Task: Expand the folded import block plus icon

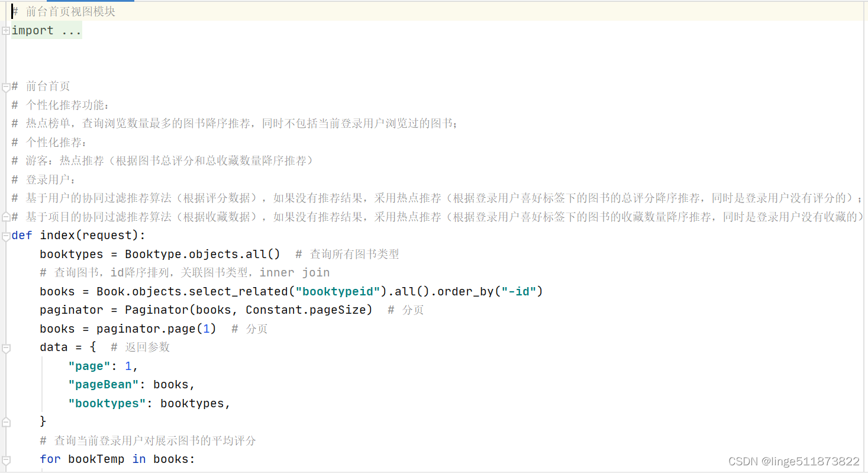Action: point(5,30)
